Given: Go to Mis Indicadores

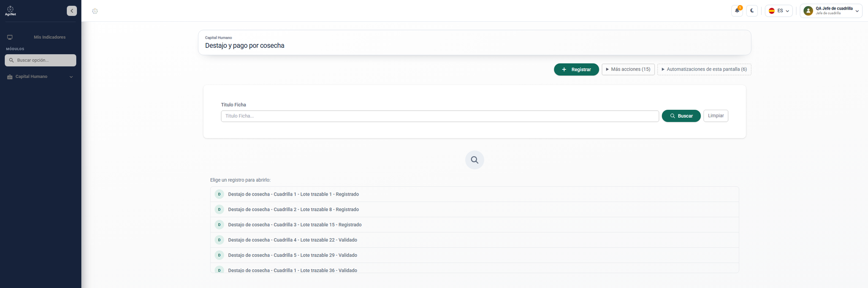Looking at the screenshot, I should [x=41, y=37].
